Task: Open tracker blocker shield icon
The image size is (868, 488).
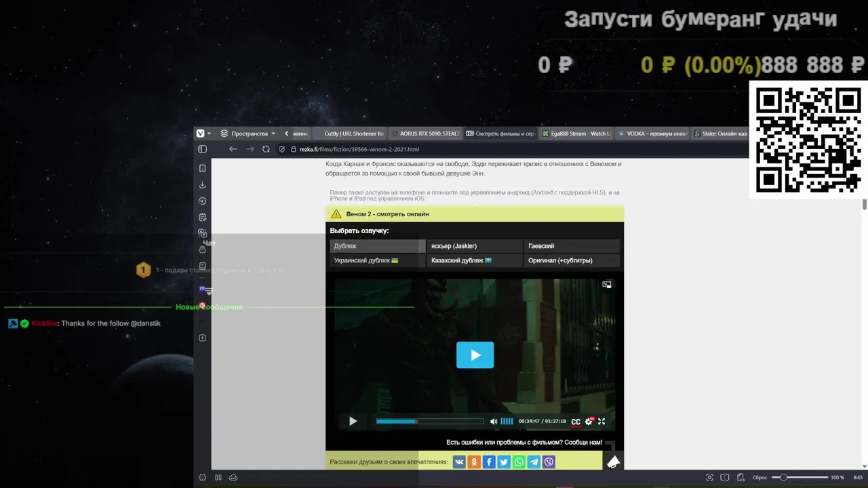Action: (x=282, y=149)
